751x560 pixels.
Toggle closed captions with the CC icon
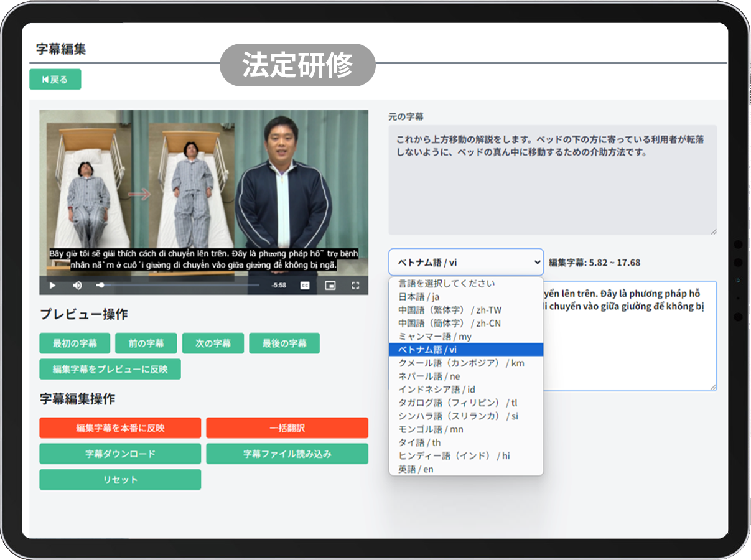305,286
